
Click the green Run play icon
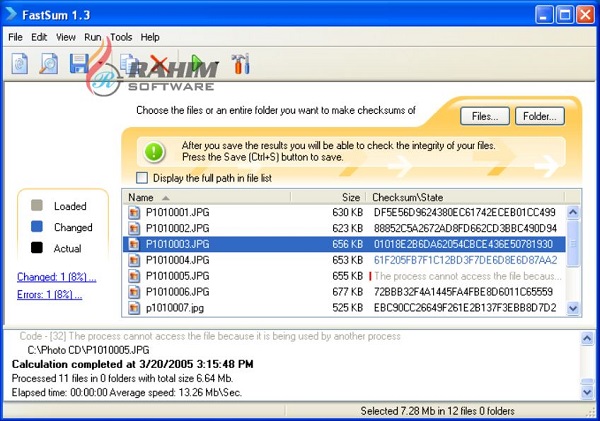tap(197, 64)
